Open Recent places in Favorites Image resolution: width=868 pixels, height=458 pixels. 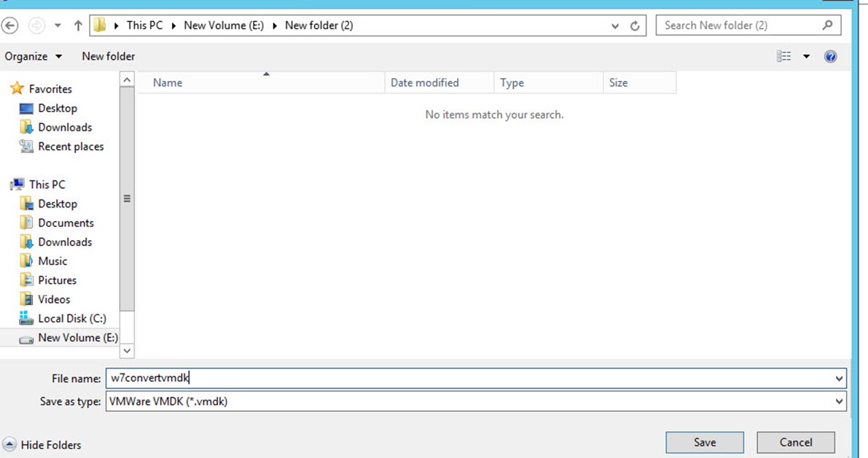click(x=71, y=146)
